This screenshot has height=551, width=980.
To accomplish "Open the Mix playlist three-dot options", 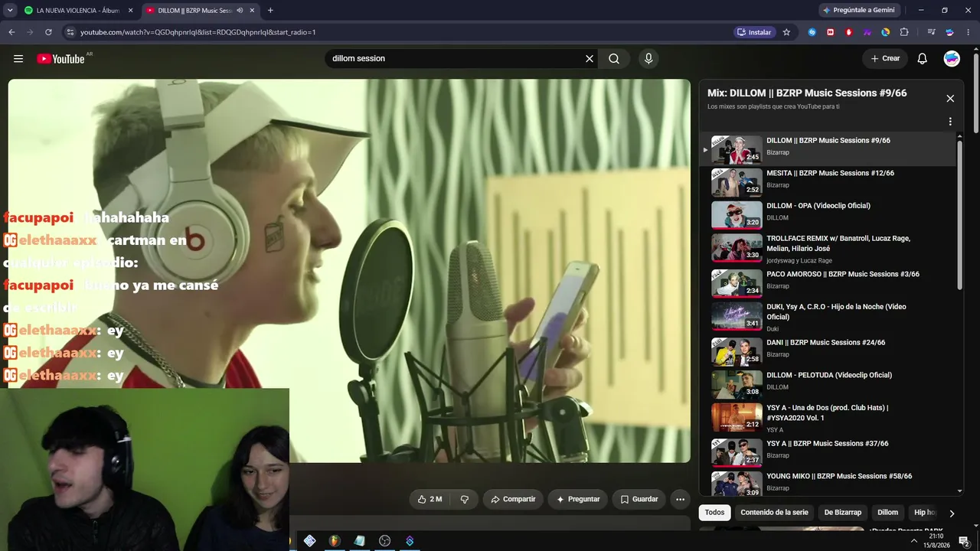I will (950, 122).
